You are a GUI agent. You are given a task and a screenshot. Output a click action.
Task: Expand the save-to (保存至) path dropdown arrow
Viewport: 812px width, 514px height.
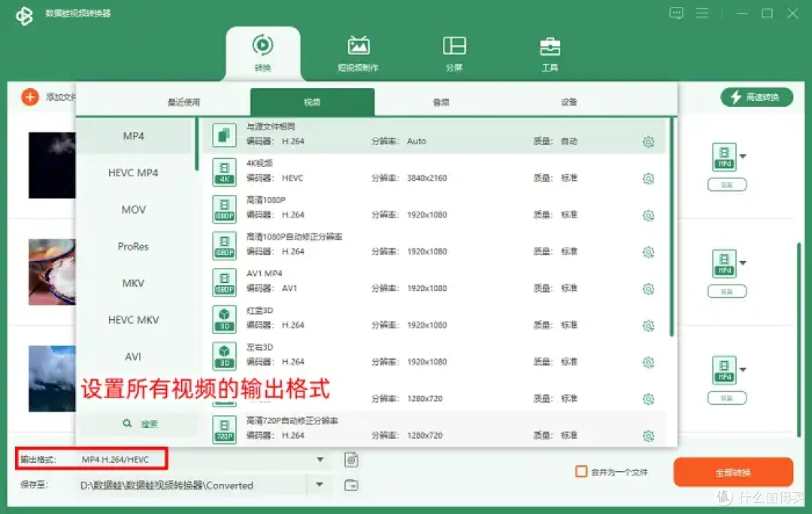(320, 485)
